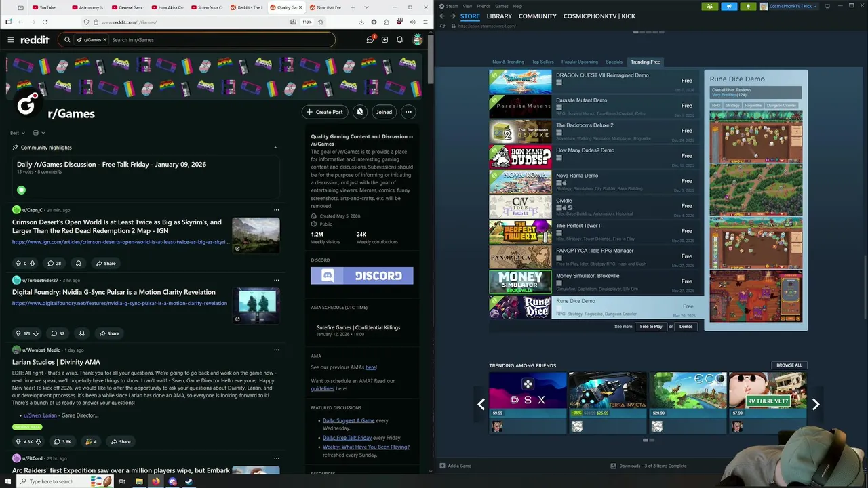Click the Reddit create post plus icon in header

click(384, 40)
